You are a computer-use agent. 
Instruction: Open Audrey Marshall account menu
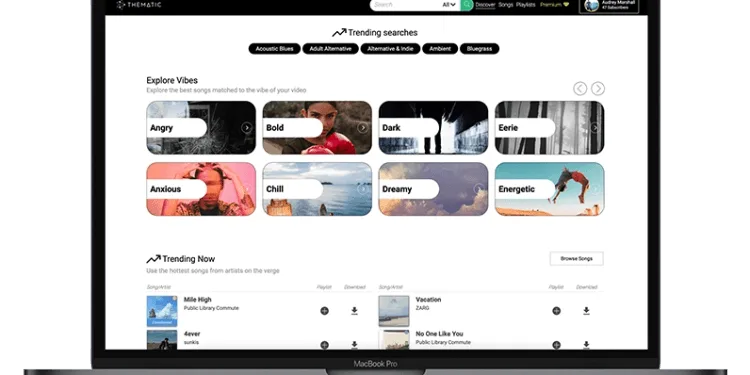point(609,5)
